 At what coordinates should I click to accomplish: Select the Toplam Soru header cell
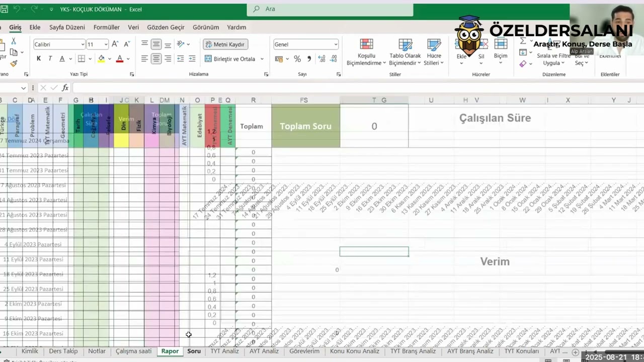pos(305,126)
